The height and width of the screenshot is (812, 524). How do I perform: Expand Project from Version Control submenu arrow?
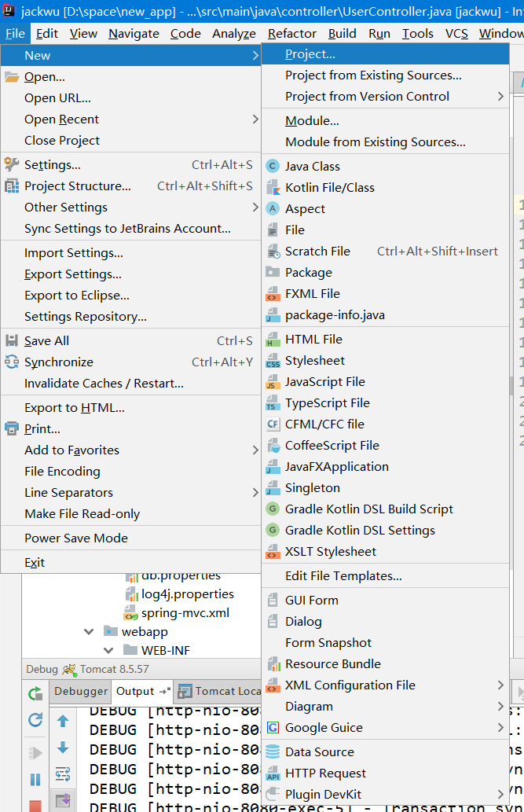tap(500, 97)
